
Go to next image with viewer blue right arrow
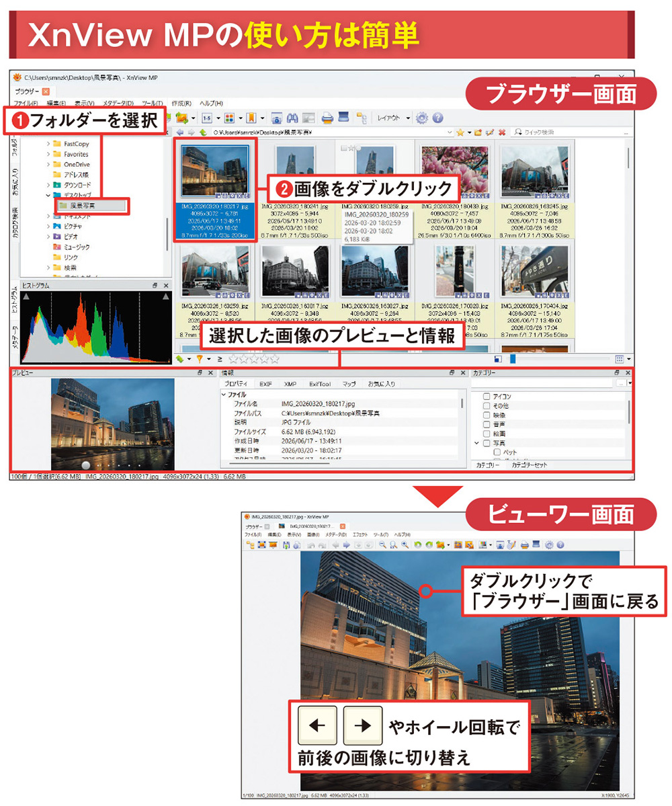point(346,545)
